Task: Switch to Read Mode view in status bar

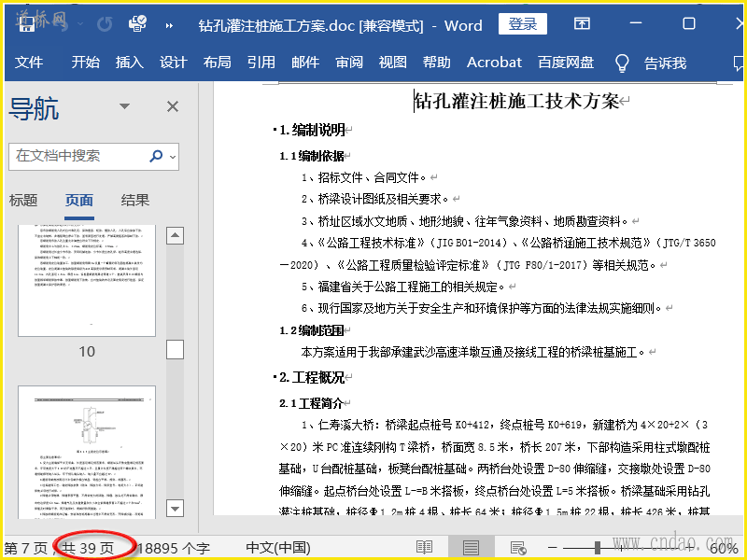Action: [425, 548]
